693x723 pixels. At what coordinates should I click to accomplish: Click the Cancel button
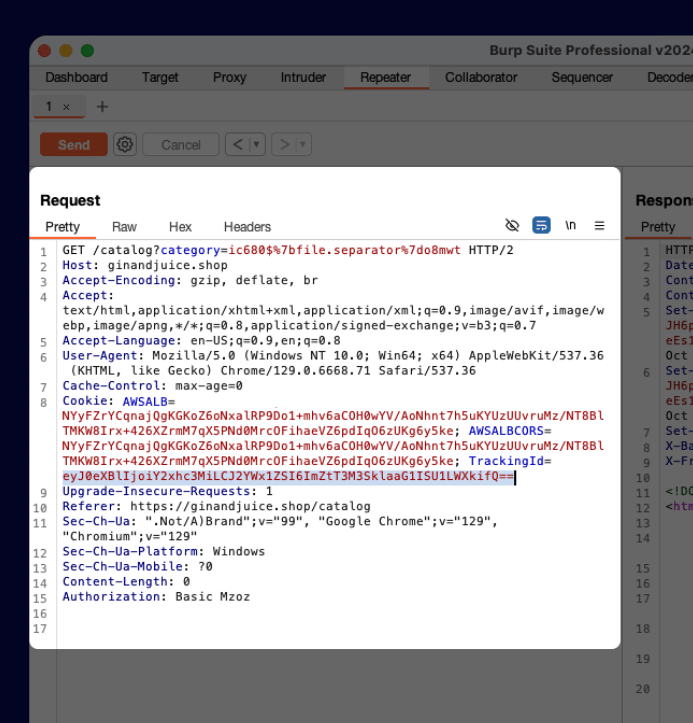181,145
